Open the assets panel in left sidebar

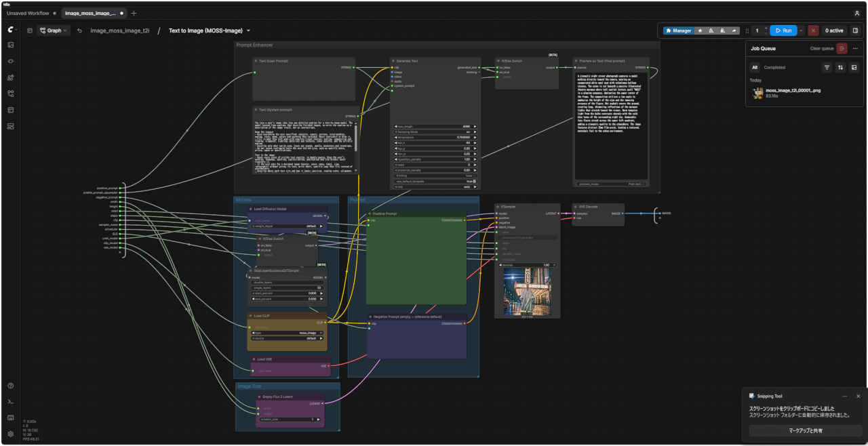11,45
